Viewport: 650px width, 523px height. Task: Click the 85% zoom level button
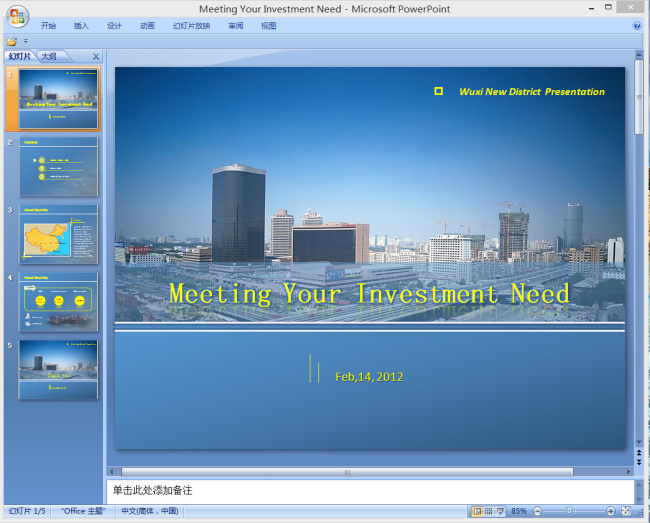coord(519,511)
